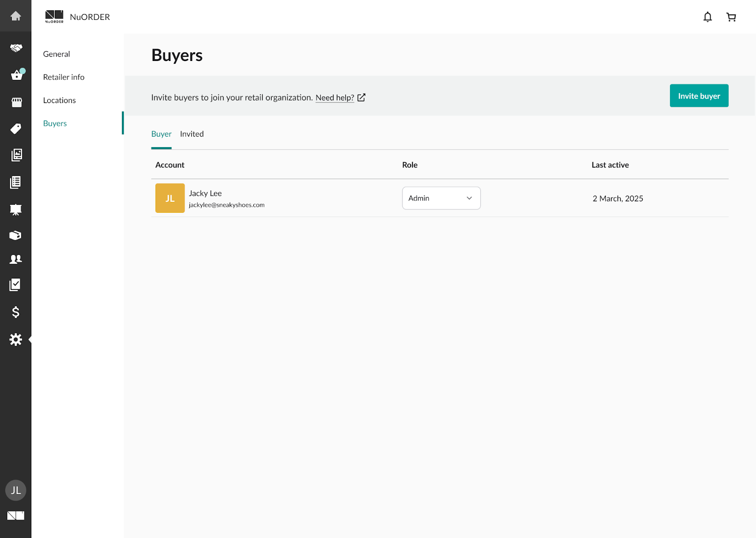Click the dollar sign payments icon
This screenshot has width=756, height=538.
[x=16, y=312]
